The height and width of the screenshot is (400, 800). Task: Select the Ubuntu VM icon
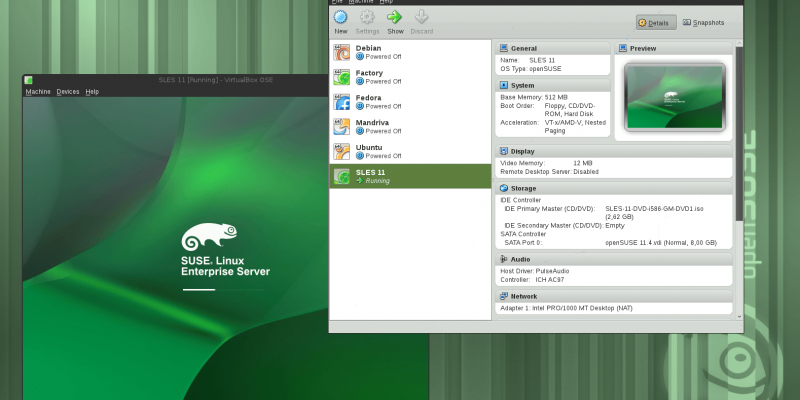[x=342, y=152]
